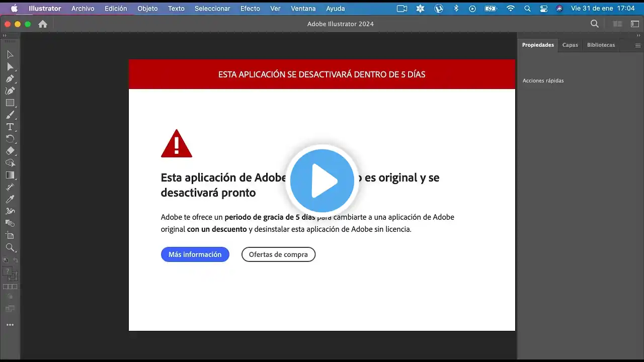Select the Type tool
644x362 pixels.
point(10,127)
